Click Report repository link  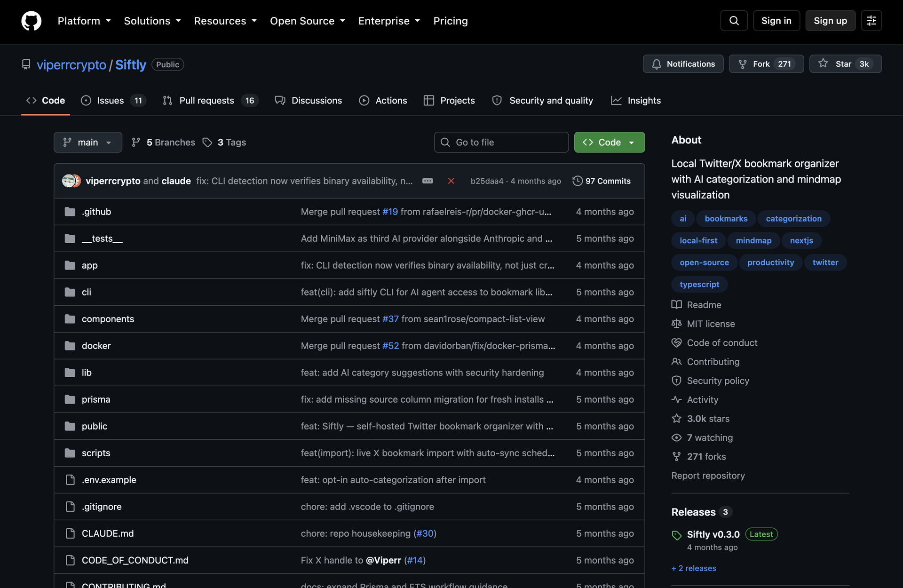coord(708,476)
